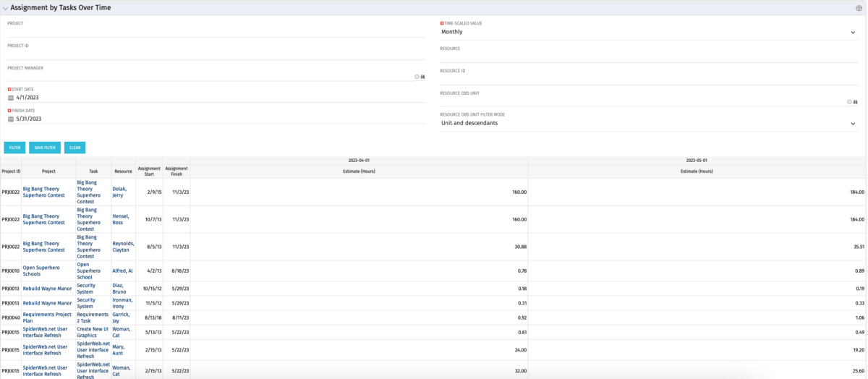The height and width of the screenshot is (379, 868).
Task: Sort by the Assignment Finish column header
Action: [x=176, y=171]
